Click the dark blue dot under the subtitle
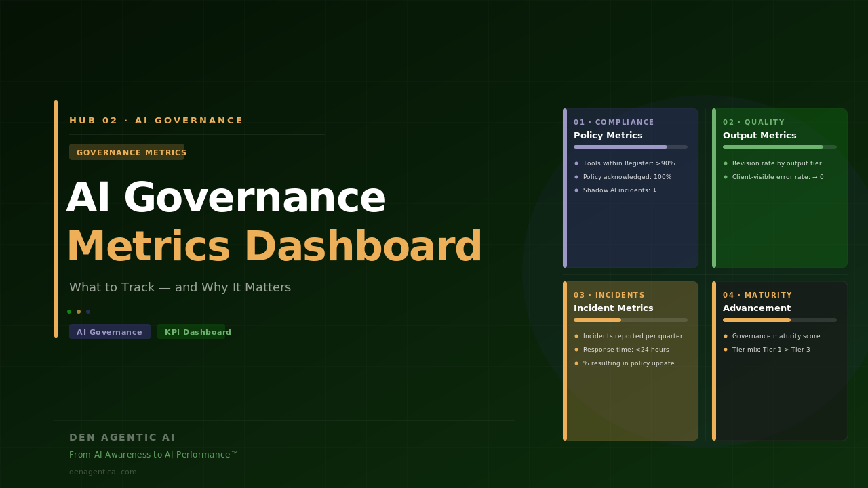Viewport: 868px width, 488px height. pos(88,312)
